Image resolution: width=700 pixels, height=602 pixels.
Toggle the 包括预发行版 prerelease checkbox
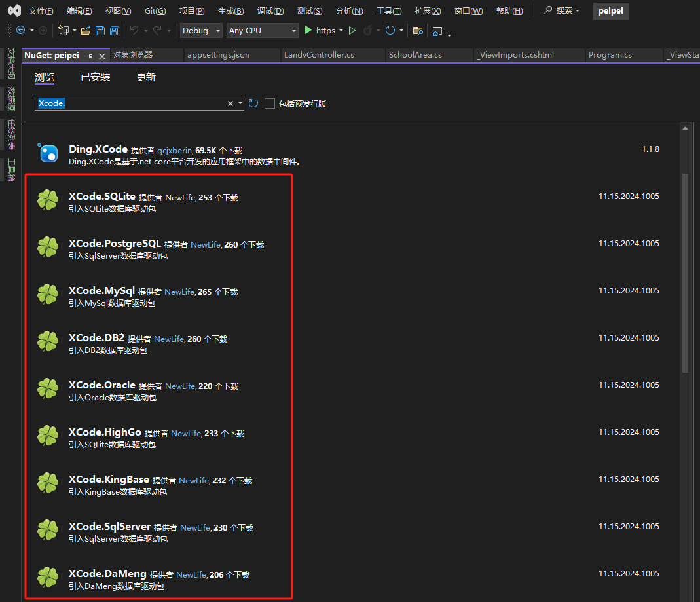coord(270,103)
